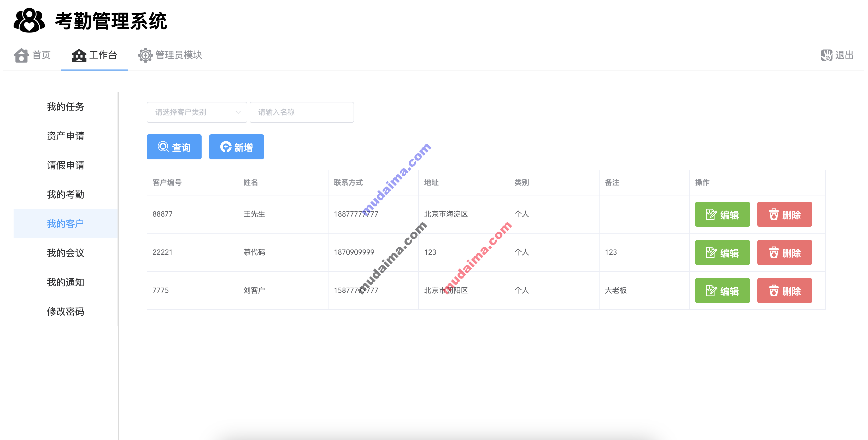Image resolution: width=868 pixels, height=440 pixels.
Task: Open 我的会议 in sidebar
Action: point(65,253)
